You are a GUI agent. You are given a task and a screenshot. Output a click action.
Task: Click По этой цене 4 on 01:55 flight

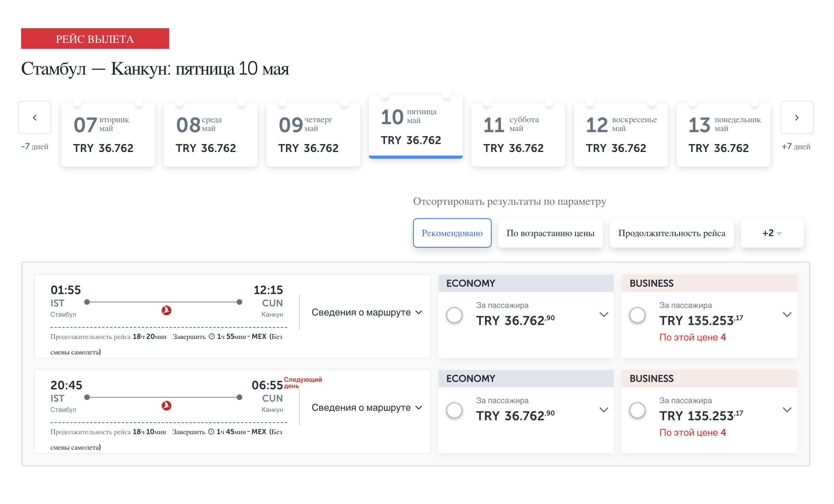click(x=693, y=337)
